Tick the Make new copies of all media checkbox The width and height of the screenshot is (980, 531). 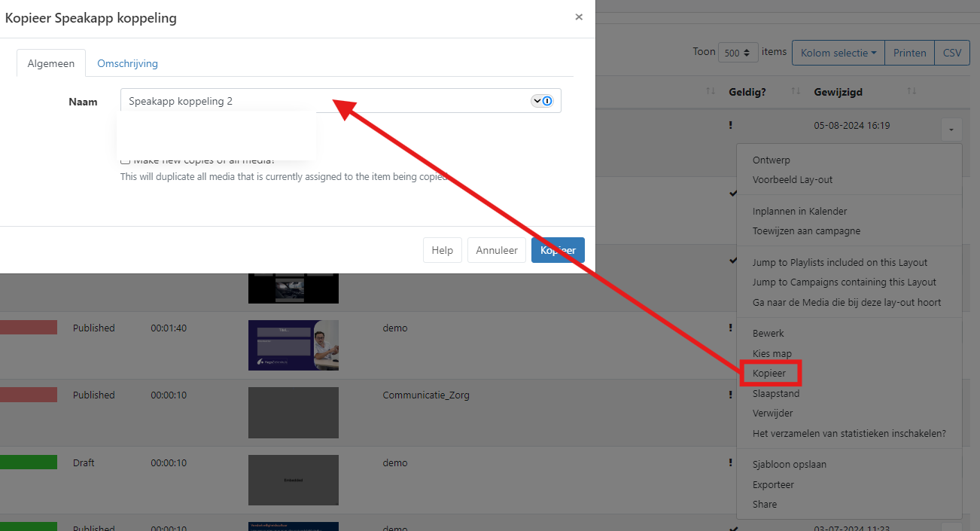(126, 160)
